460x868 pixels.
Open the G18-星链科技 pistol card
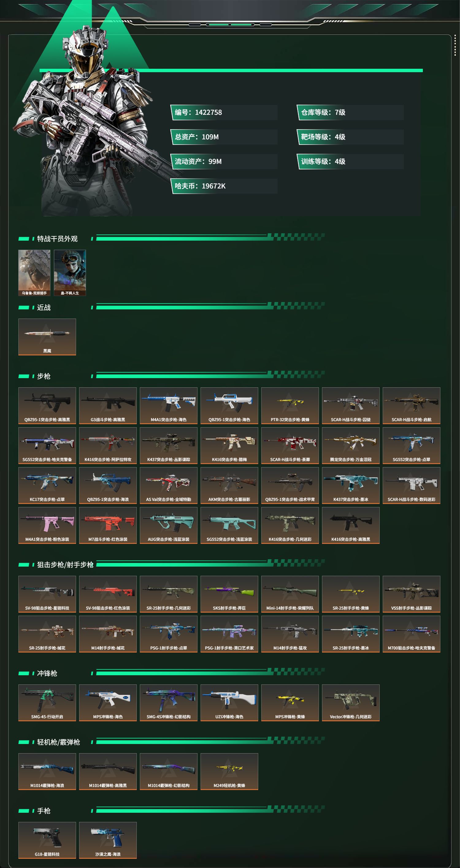[x=47, y=840]
